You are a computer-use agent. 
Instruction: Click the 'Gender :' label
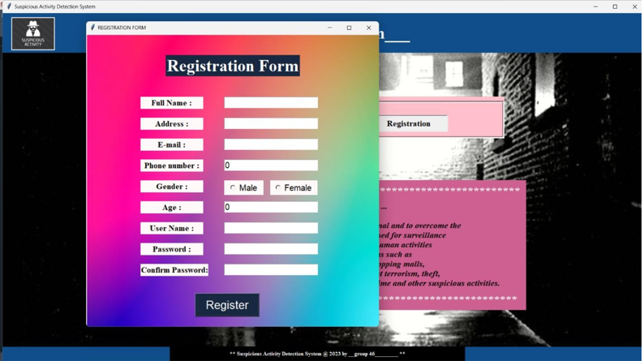point(172,187)
